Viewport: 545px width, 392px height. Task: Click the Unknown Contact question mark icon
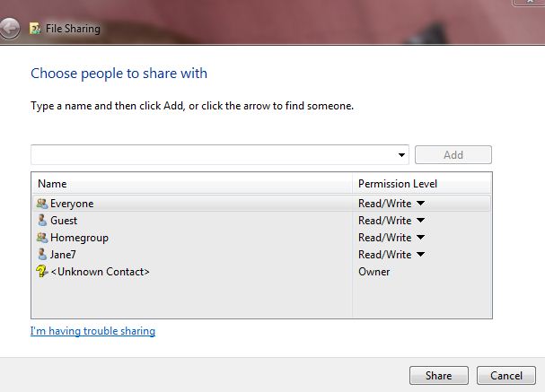point(41,272)
